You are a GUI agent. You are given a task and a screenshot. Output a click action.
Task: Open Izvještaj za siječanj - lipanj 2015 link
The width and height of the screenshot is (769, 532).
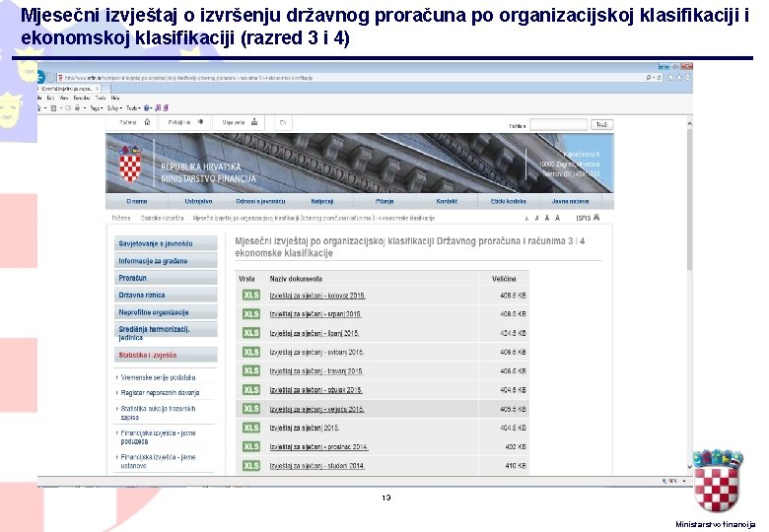coord(315,333)
